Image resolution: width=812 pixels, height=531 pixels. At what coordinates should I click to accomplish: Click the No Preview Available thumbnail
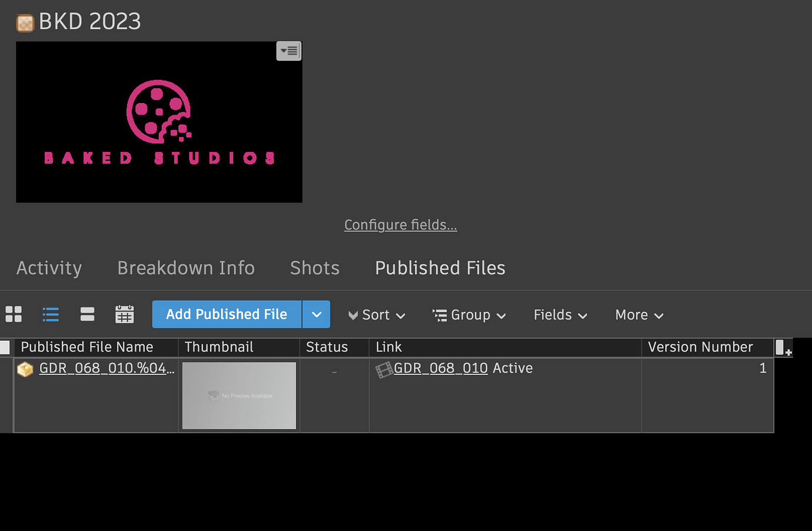[238, 395]
